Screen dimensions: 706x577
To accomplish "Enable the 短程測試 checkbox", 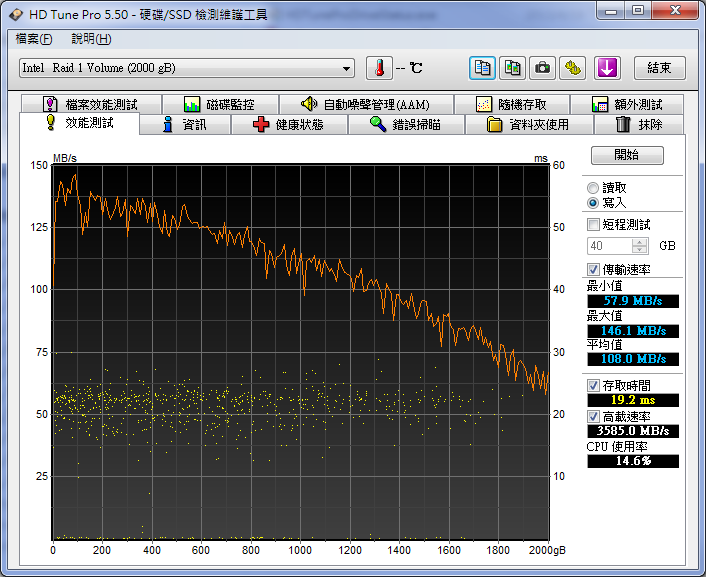I will 593,224.
